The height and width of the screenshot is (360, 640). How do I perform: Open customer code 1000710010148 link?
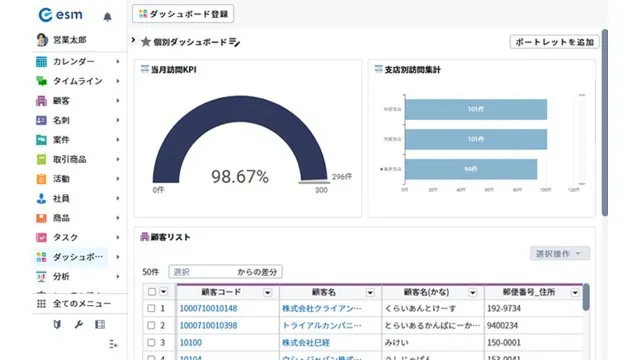[x=208, y=309]
